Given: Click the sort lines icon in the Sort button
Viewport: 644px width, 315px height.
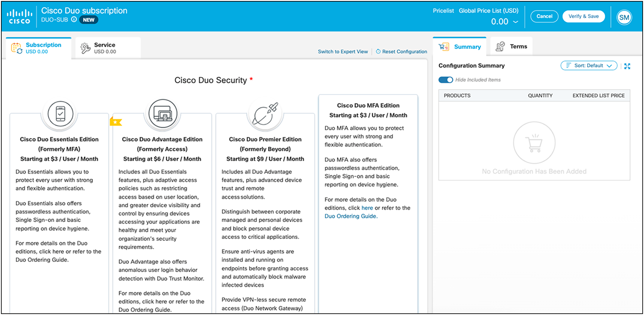Looking at the screenshot, I should pyautogui.click(x=568, y=65).
